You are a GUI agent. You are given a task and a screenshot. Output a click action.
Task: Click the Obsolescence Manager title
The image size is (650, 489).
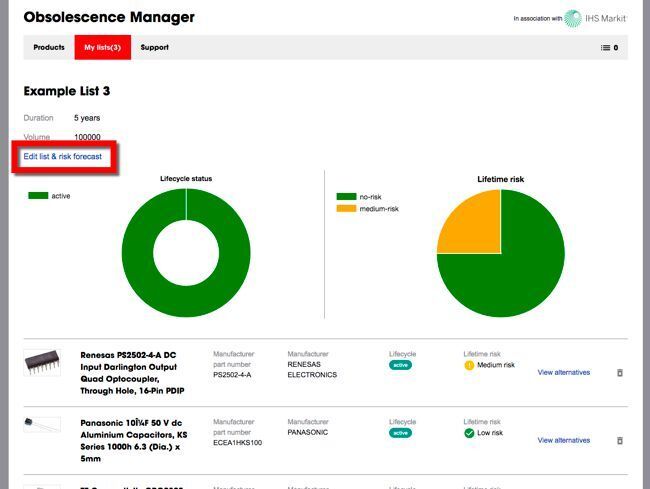tap(109, 17)
